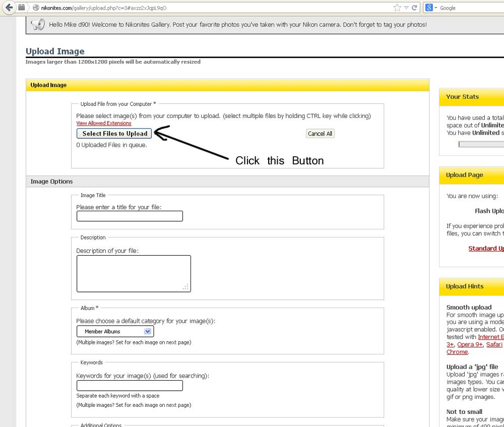The width and height of the screenshot is (504, 427).
Task: Switch to the Standard Upload link
Action: 486,248
